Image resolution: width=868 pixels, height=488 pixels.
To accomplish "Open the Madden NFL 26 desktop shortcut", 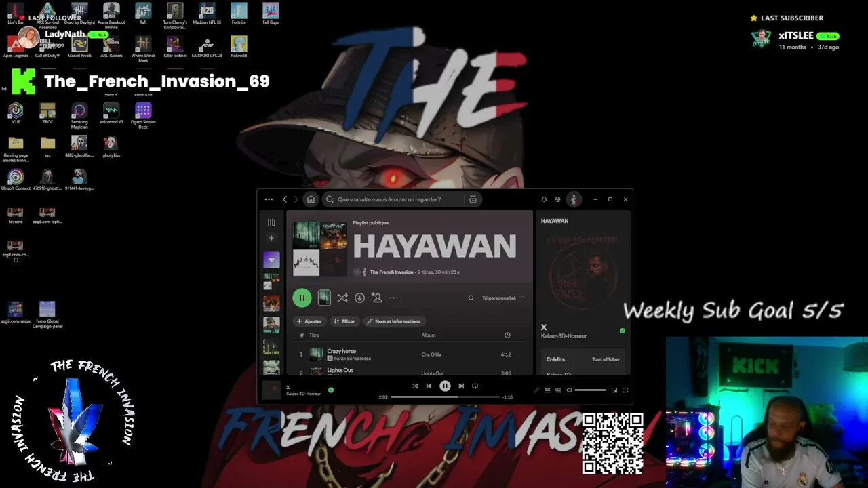I will click(207, 14).
